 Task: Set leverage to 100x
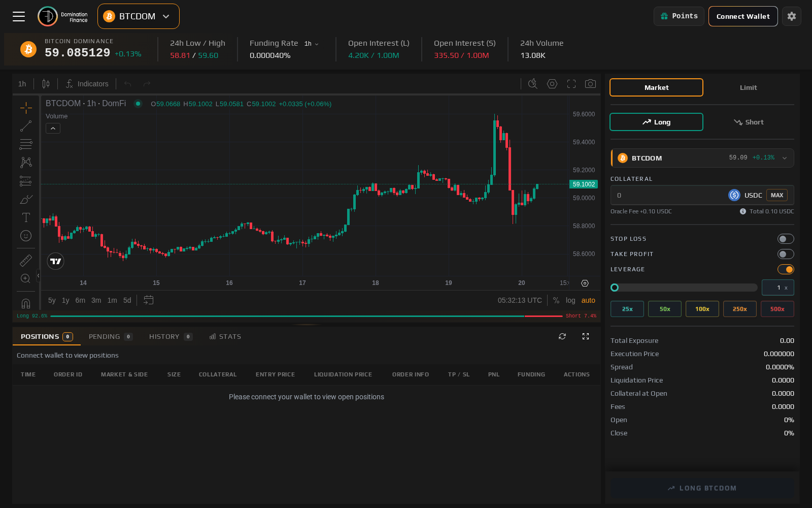coord(702,309)
